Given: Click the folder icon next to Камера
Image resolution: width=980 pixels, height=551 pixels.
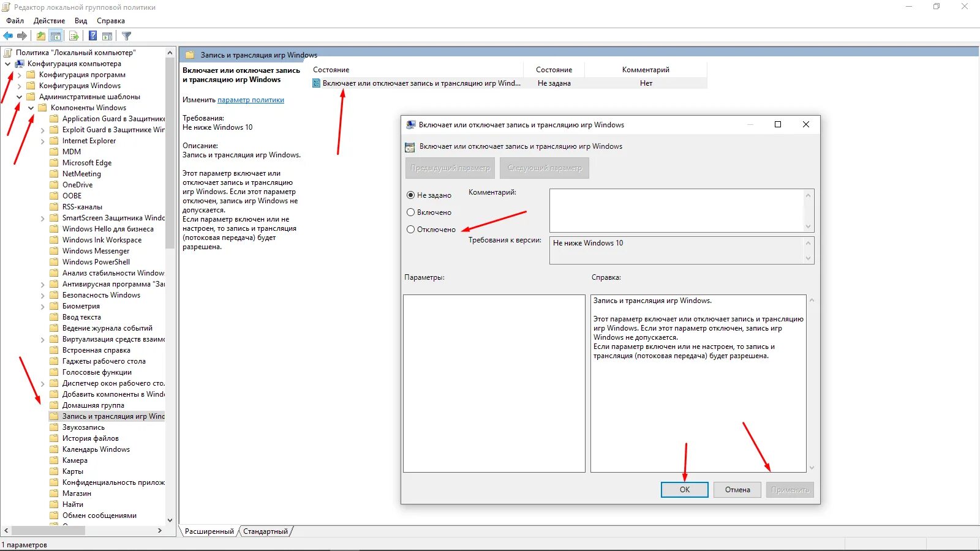Looking at the screenshot, I should [54, 460].
